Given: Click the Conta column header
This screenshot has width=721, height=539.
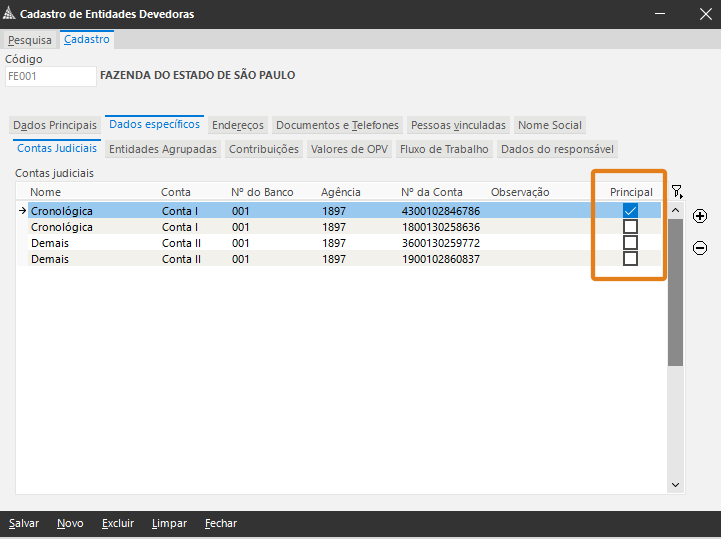Looking at the screenshot, I should pyautogui.click(x=176, y=192).
